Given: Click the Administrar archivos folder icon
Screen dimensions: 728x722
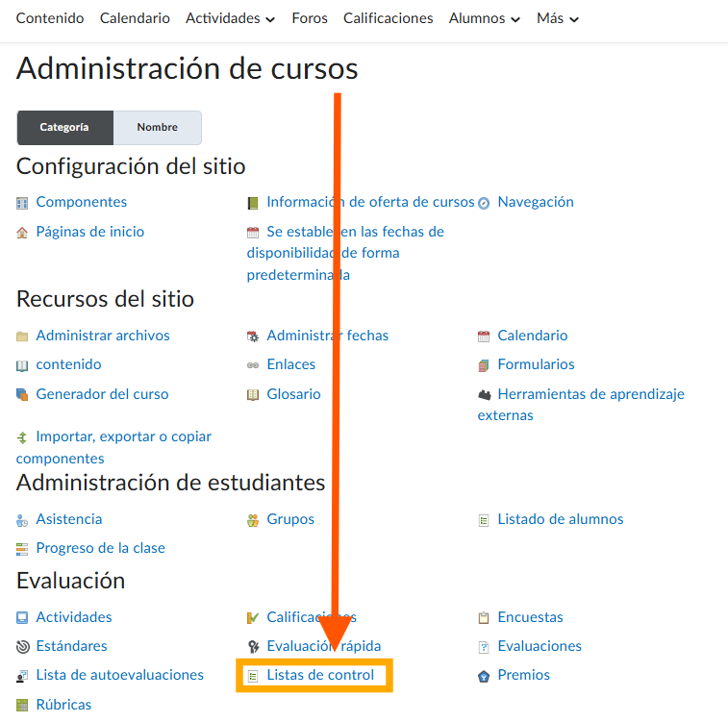Looking at the screenshot, I should 22,336.
